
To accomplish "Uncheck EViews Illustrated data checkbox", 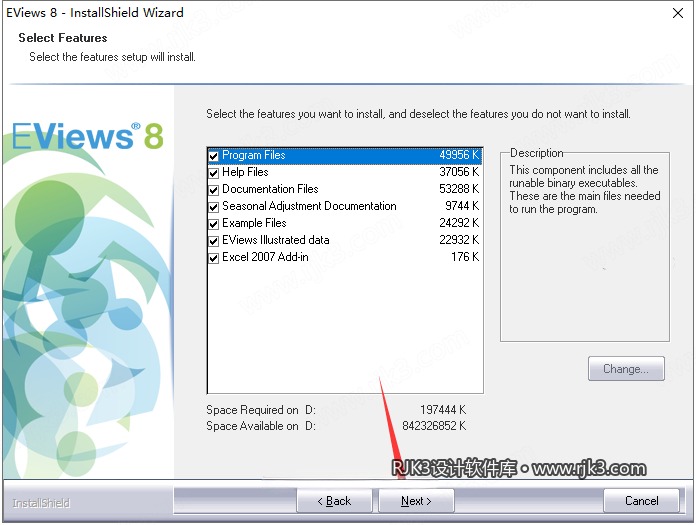I will [214, 241].
